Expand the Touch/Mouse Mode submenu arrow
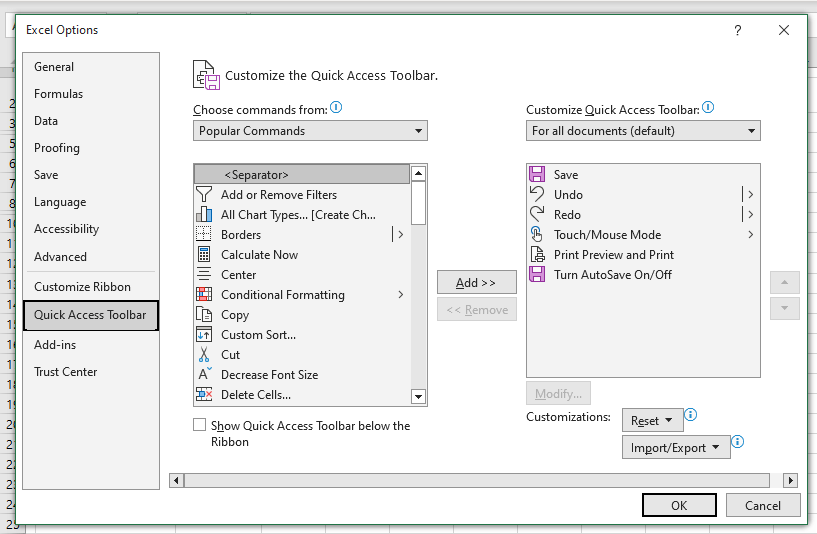 click(750, 234)
